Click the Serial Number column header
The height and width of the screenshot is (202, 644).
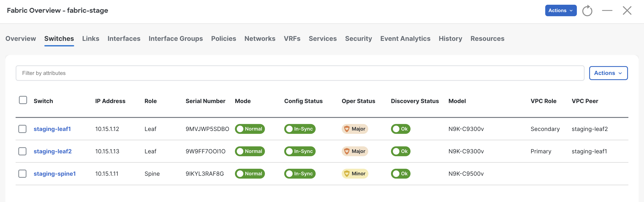pos(205,101)
